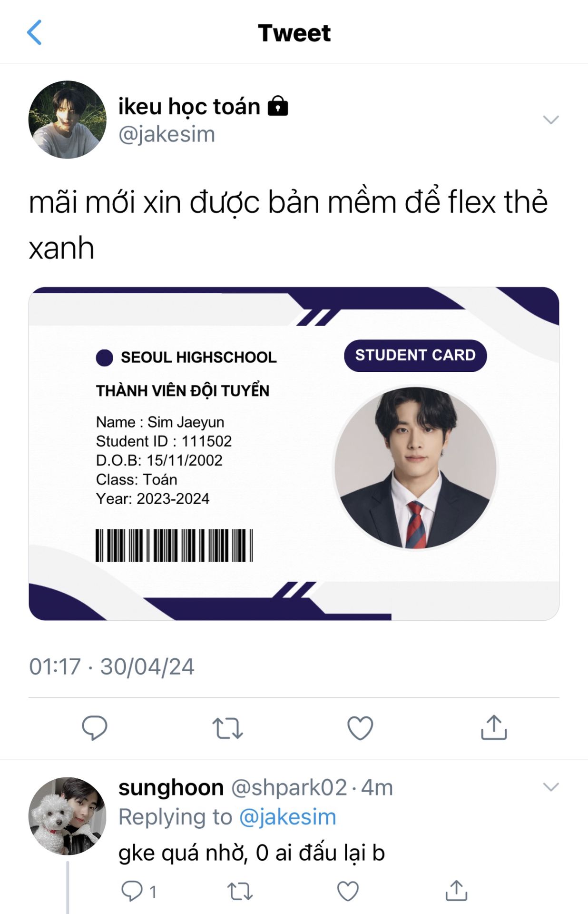Open the main tweet's chevron menu
588x914 pixels.
pos(551,119)
